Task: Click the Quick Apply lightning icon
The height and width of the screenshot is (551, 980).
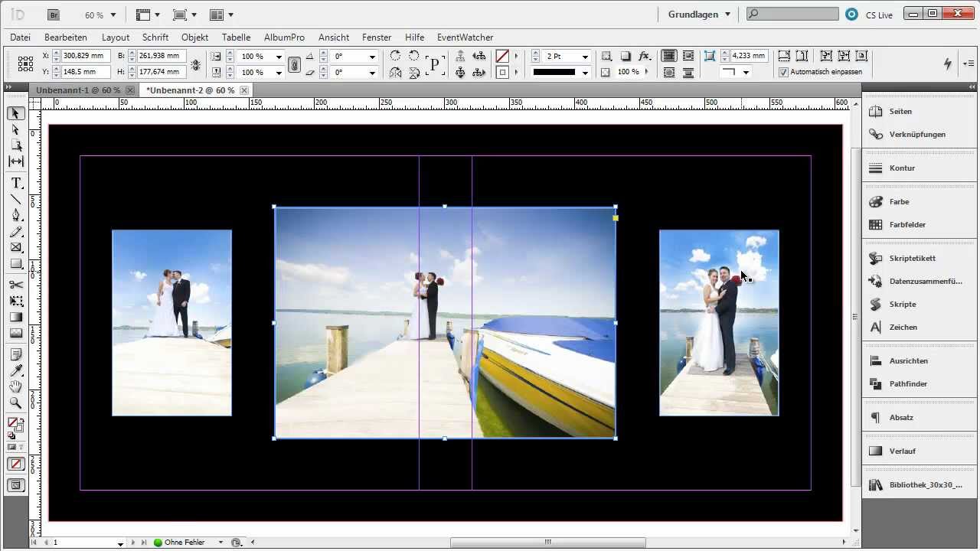Action: (x=949, y=64)
